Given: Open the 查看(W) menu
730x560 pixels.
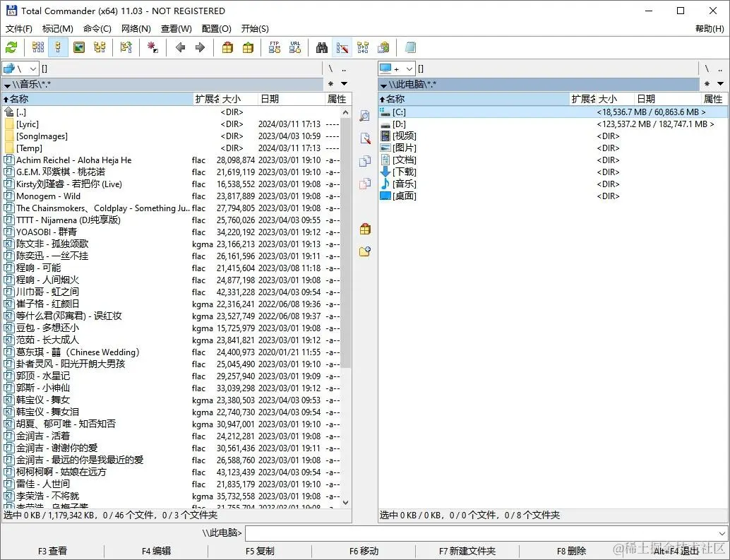Looking at the screenshot, I should click(x=176, y=29).
